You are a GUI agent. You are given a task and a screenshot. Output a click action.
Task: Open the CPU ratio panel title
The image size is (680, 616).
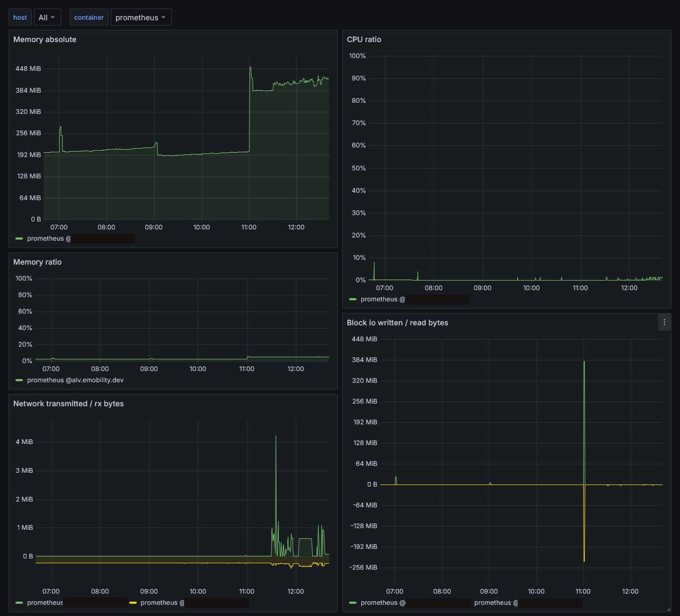364,39
